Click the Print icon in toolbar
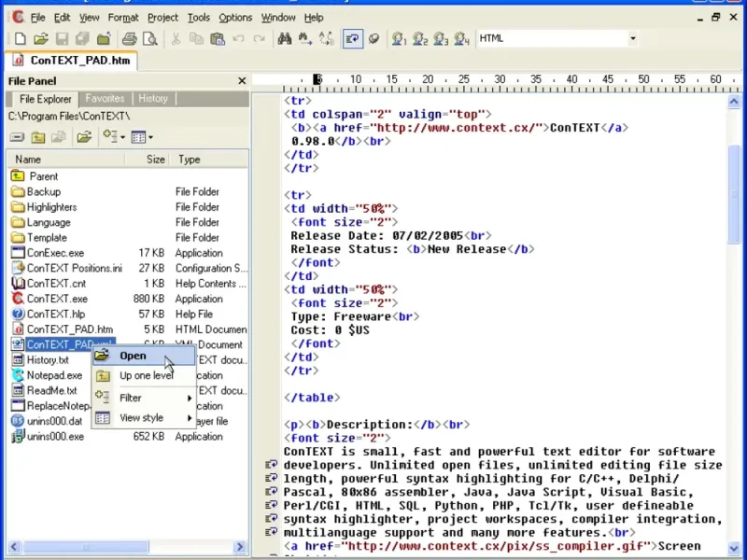The image size is (747, 560). 129,38
